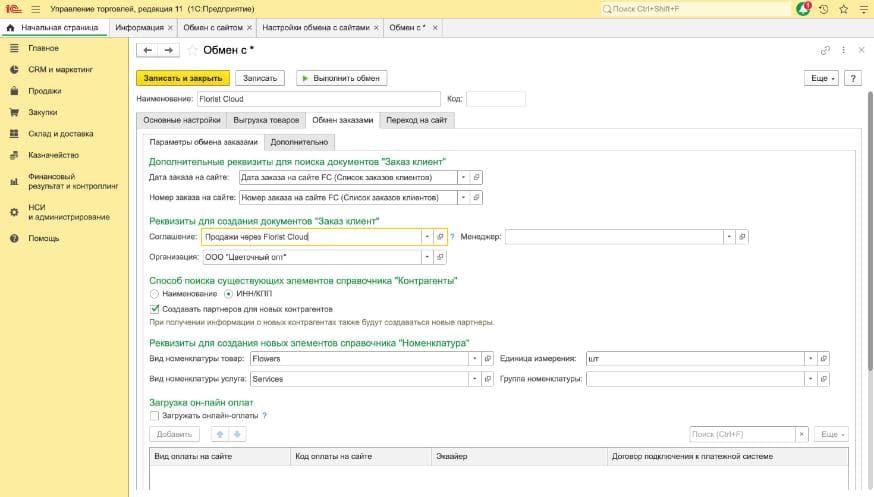Expand Вид номенклатуры услуга dropdown
The image size is (874, 497).
475,379
